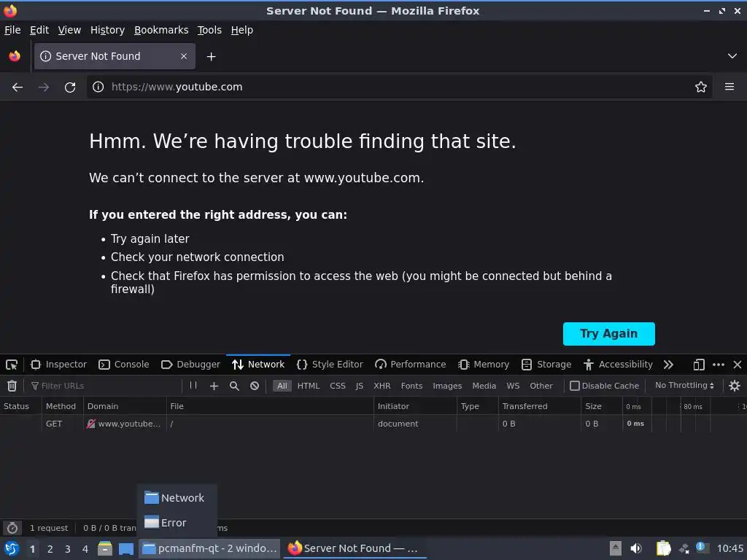Toggle Responsive Design Mode
Viewport: 747px width, 560px height.
coord(699,365)
